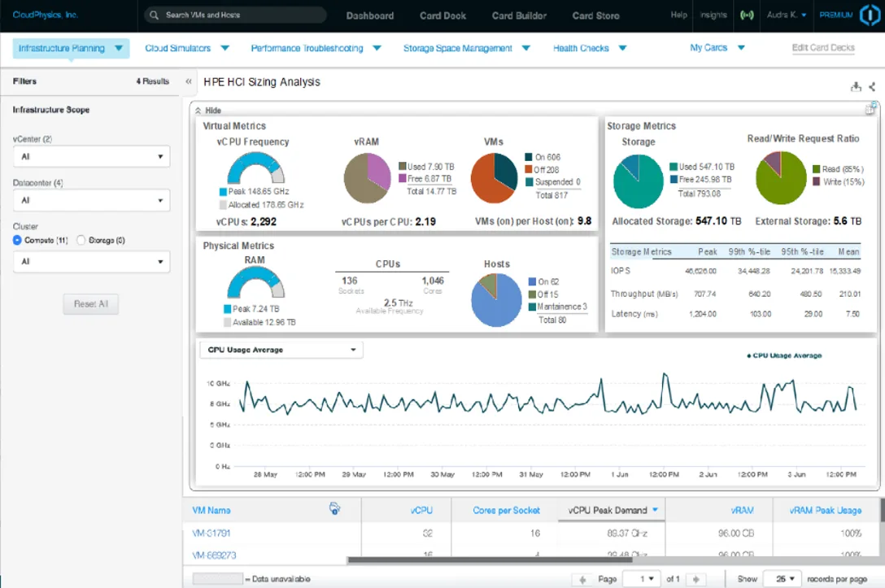Open the records per page dropdown
This screenshot has height=588, width=885.
(x=782, y=579)
